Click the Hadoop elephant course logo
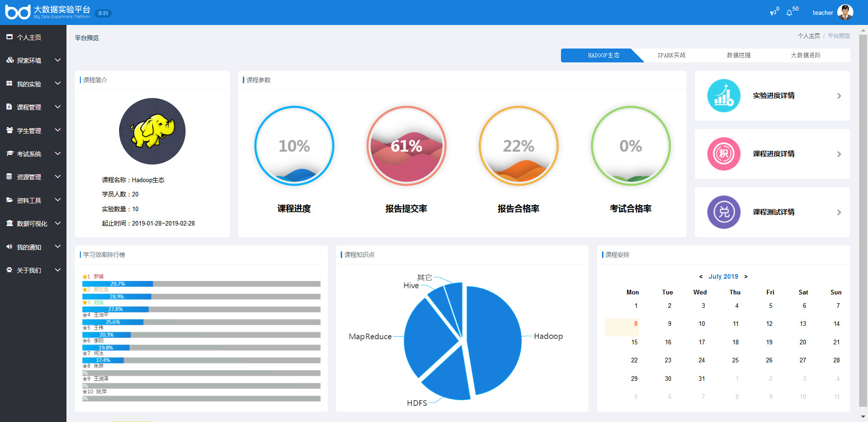Screen dimensions: 868x422 tap(152, 131)
